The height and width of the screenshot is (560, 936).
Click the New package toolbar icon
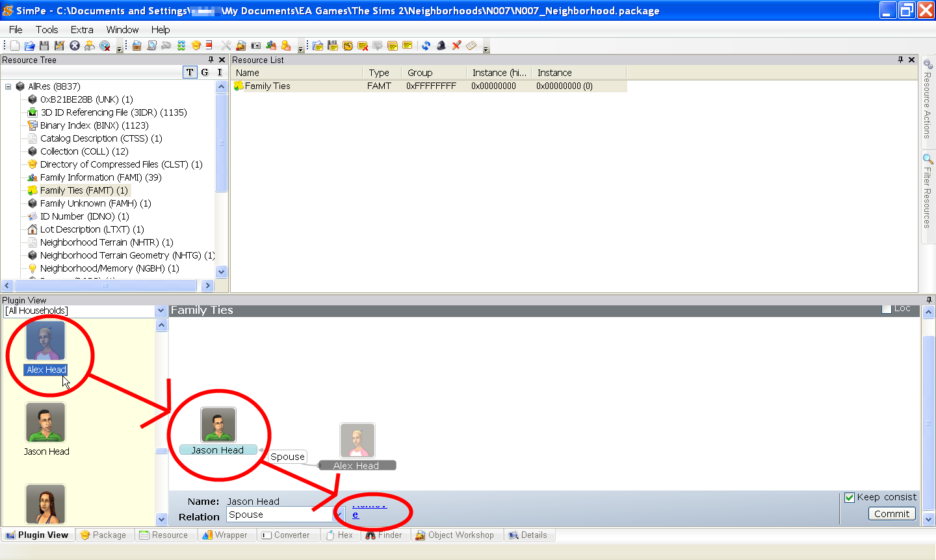[x=14, y=45]
